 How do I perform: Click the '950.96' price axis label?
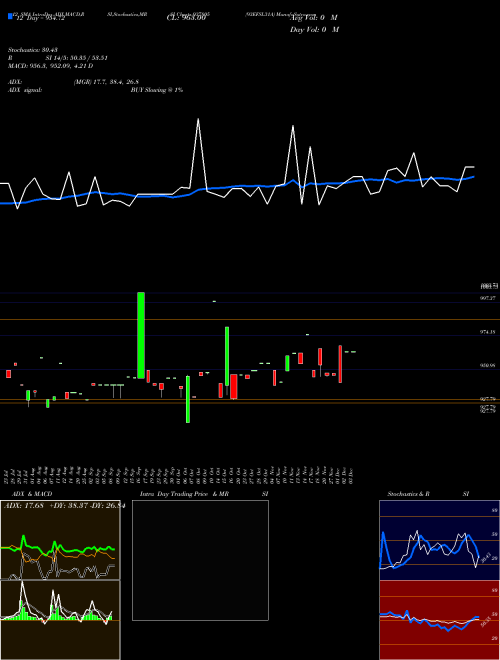(488, 366)
